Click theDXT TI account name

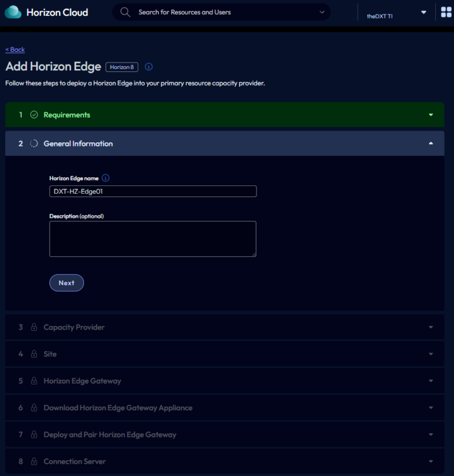click(x=380, y=16)
